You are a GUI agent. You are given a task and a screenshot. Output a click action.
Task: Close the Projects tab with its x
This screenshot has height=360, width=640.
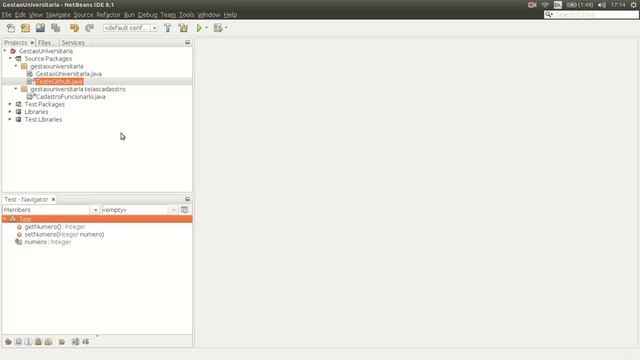tap(32, 42)
